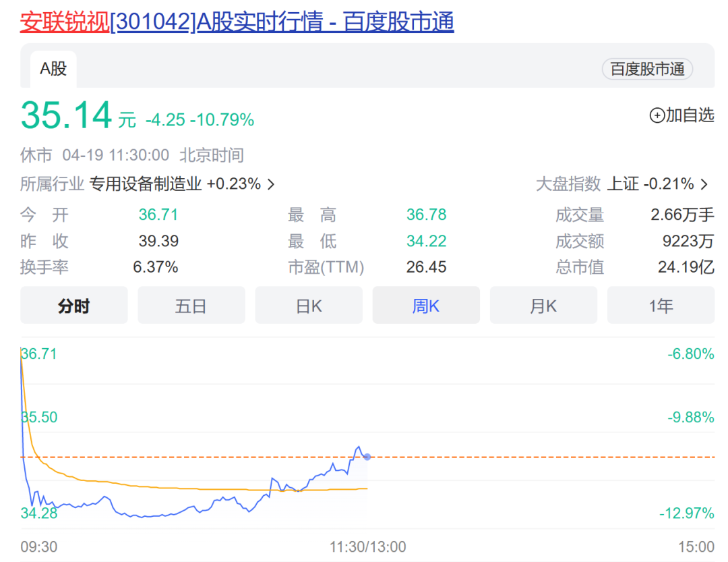This screenshot has width=728, height=562.
Task: Expand industry details chevron after +0.23%
Action: tap(271, 185)
